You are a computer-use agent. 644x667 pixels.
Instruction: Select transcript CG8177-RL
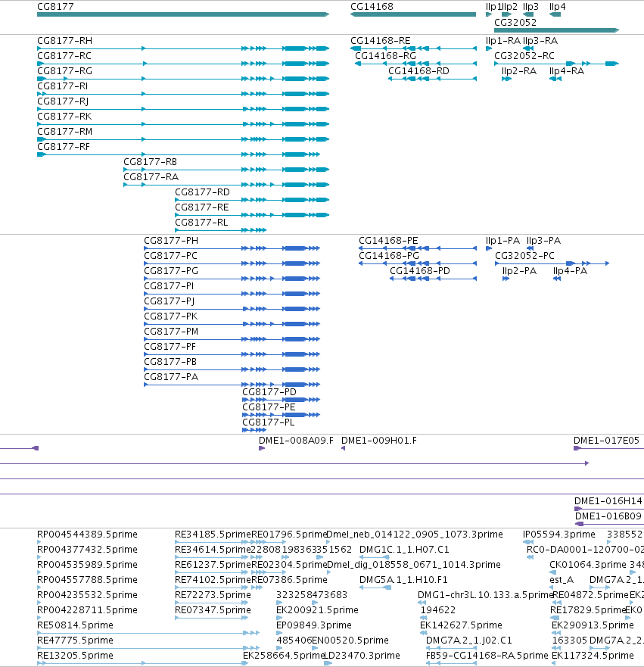tap(221, 230)
